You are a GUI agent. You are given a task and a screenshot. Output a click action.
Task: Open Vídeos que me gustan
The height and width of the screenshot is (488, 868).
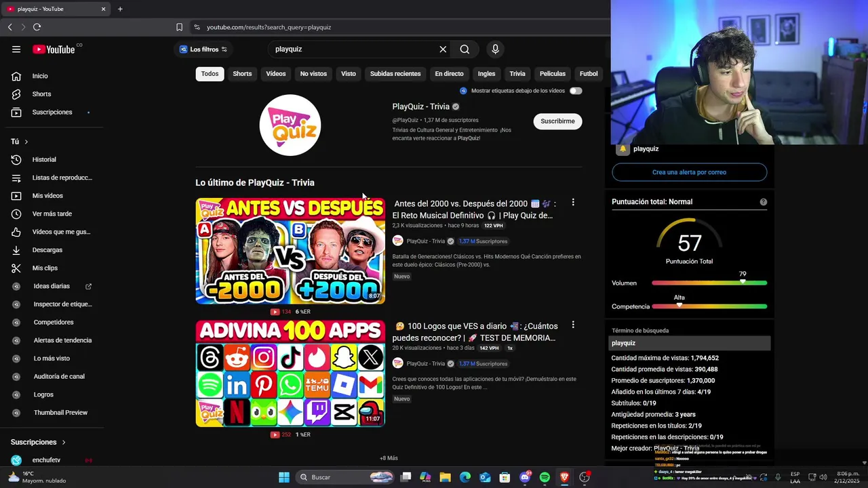pyautogui.click(x=61, y=232)
